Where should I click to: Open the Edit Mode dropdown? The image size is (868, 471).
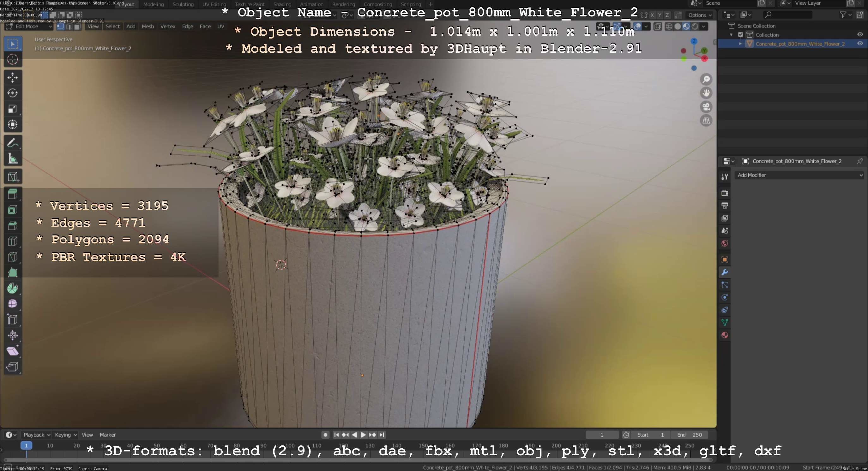click(29, 27)
